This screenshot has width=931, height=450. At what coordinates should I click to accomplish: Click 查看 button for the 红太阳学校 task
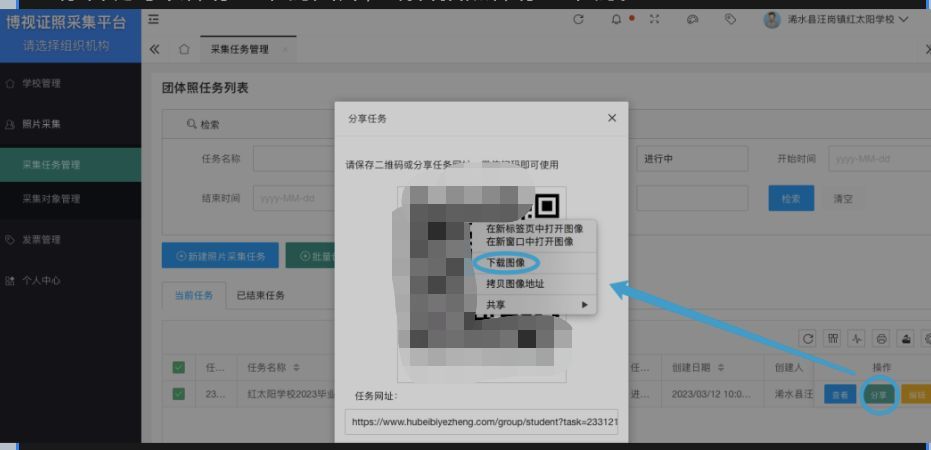[x=840, y=394]
